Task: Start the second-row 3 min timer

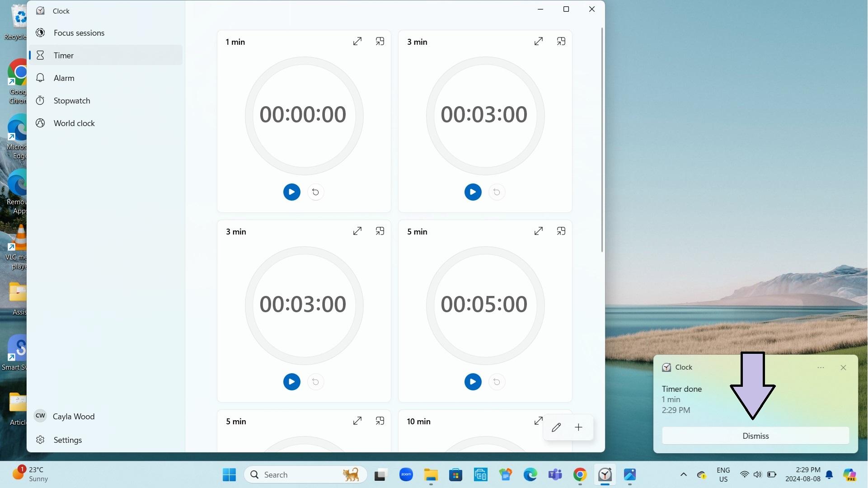Action: pos(292,382)
